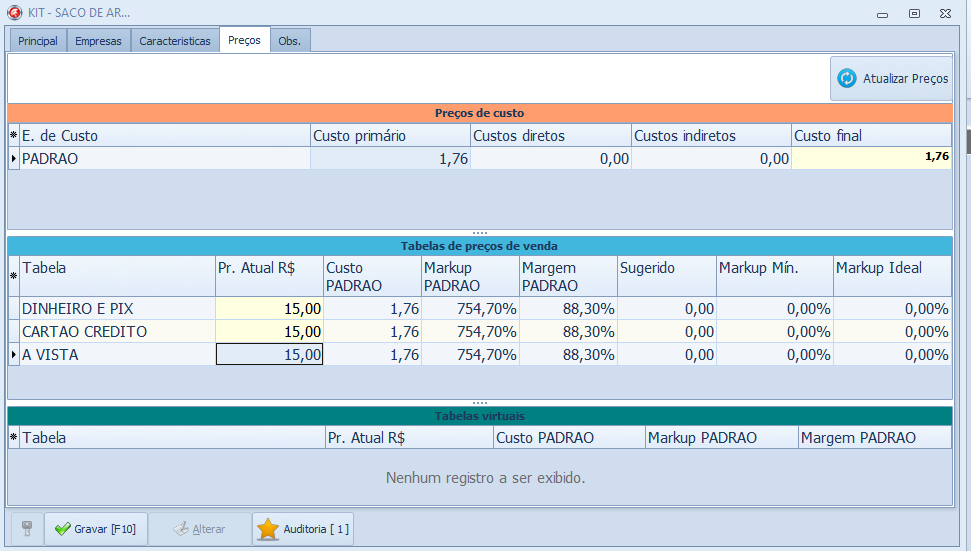Click splitter dots below Preços de custo panel
This screenshot has width=971, height=551.
tap(480, 232)
